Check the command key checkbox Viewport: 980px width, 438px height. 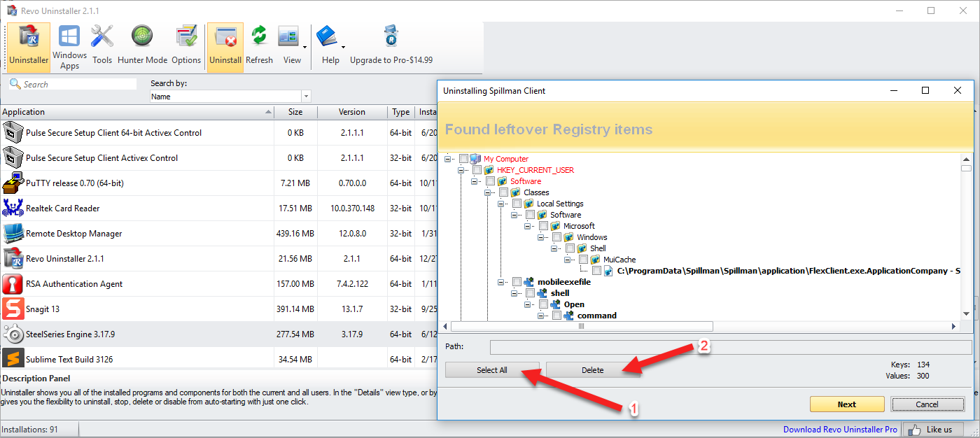[x=556, y=316]
